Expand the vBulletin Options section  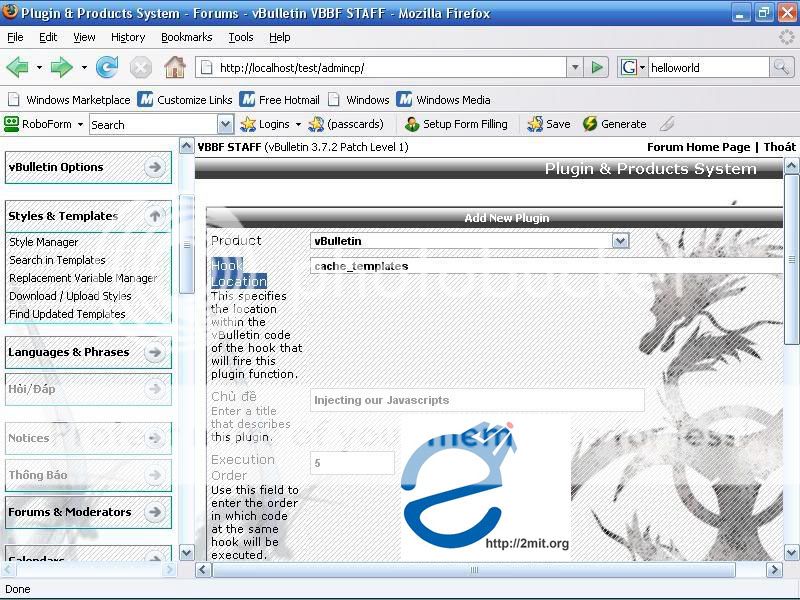point(155,167)
